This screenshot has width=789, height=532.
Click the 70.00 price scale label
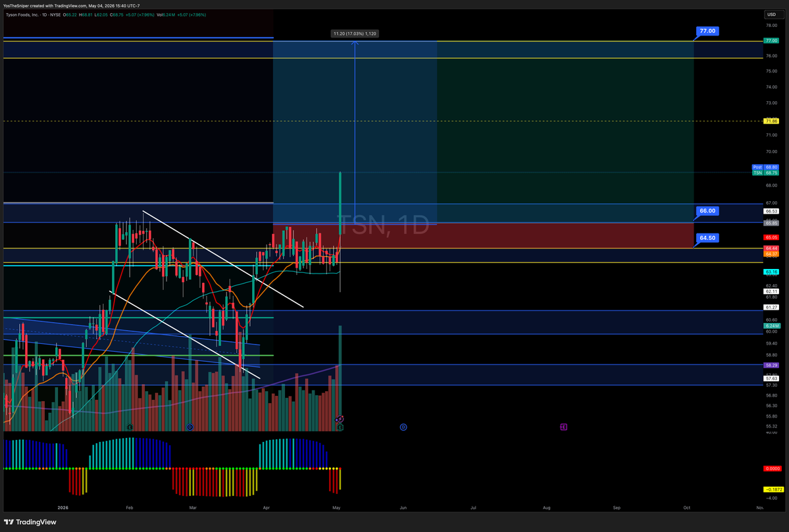771,151
